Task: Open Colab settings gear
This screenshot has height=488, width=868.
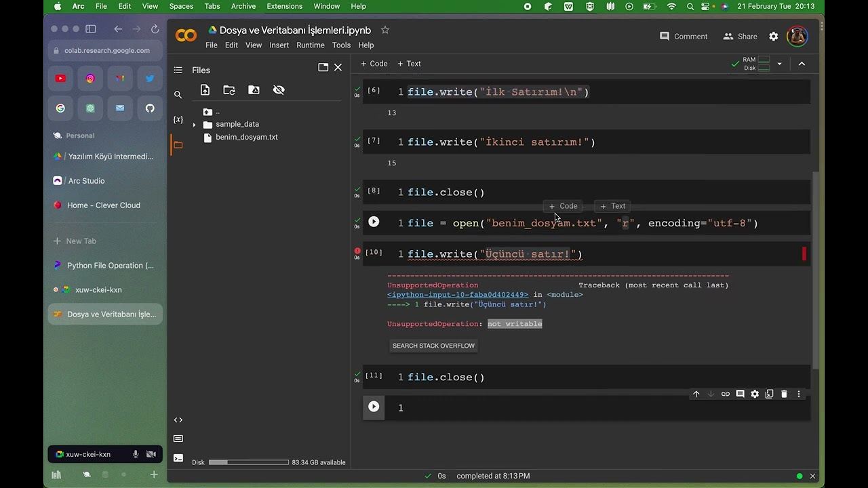Action: pyautogui.click(x=774, y=37)
